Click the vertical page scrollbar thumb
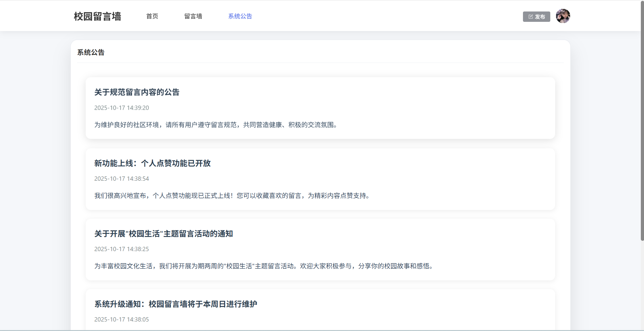This screenshot has width=644, height=331. pyautogui.click(x=642, y=121)
